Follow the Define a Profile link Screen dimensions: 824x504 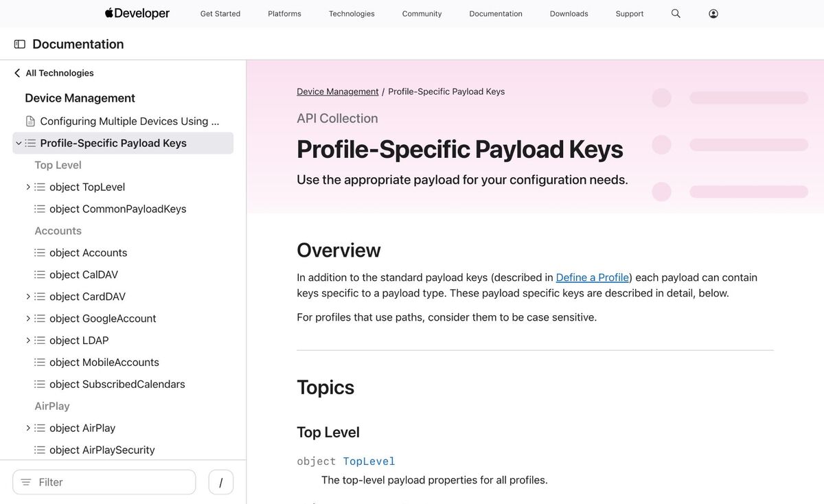593,277
